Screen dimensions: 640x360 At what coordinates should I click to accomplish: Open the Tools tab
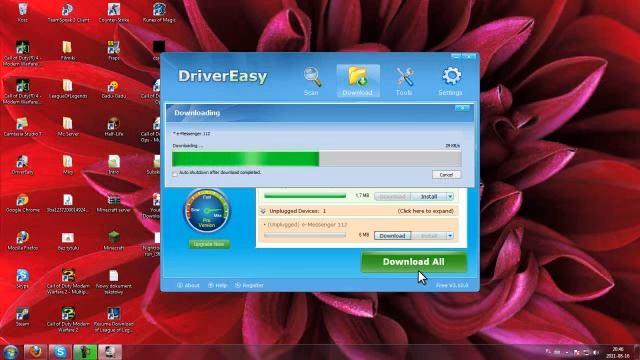point(404,81)
